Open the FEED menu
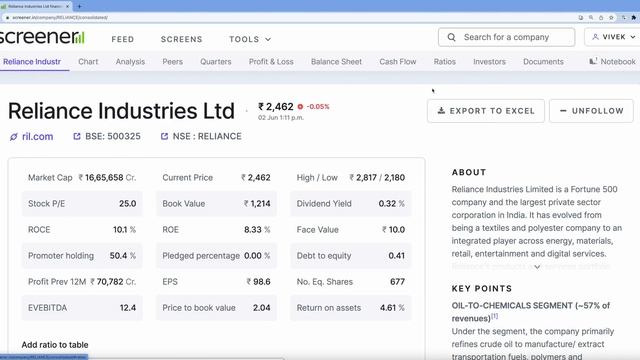Image resolution: width=640 pixels, height=360 pixels. (123, 39)
